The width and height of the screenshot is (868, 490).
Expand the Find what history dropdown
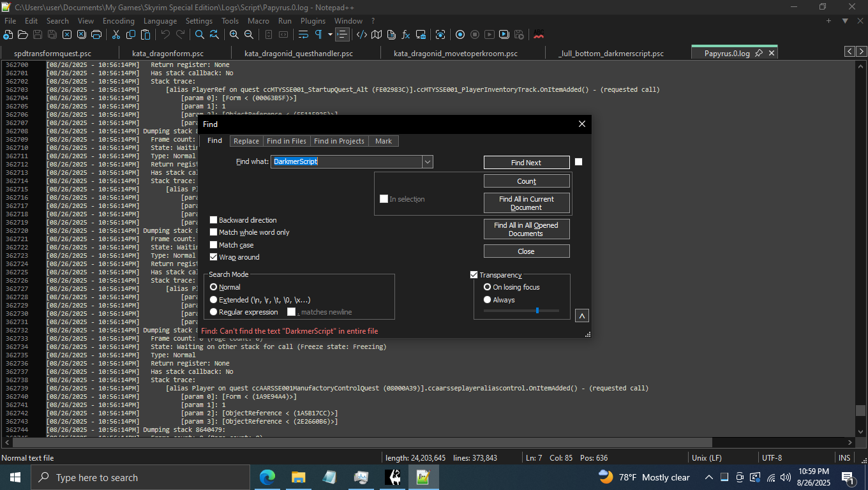click(x=428, y=162)
